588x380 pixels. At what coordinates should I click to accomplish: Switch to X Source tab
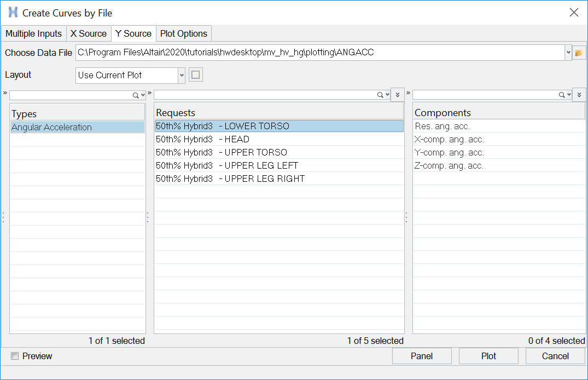[x=89, y=33]
